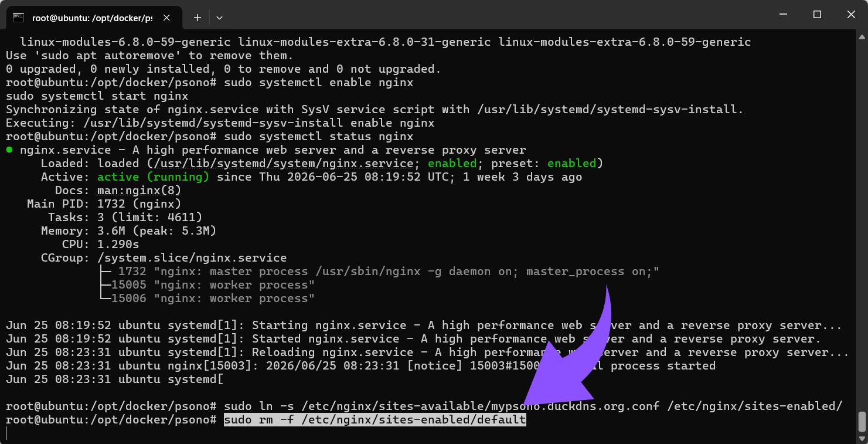Click "Use 'sudo apt autoremove'" line
This screenshot has width=868, height=444.
[x=149, y=56]
